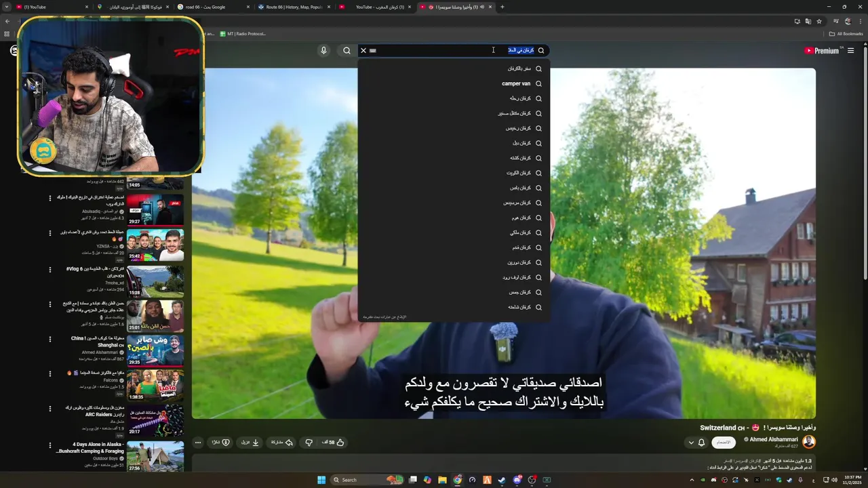The image size is (868, 488).
Task: Click the taskbar clock showing 10:37 PM
Action: click(852, 480)
